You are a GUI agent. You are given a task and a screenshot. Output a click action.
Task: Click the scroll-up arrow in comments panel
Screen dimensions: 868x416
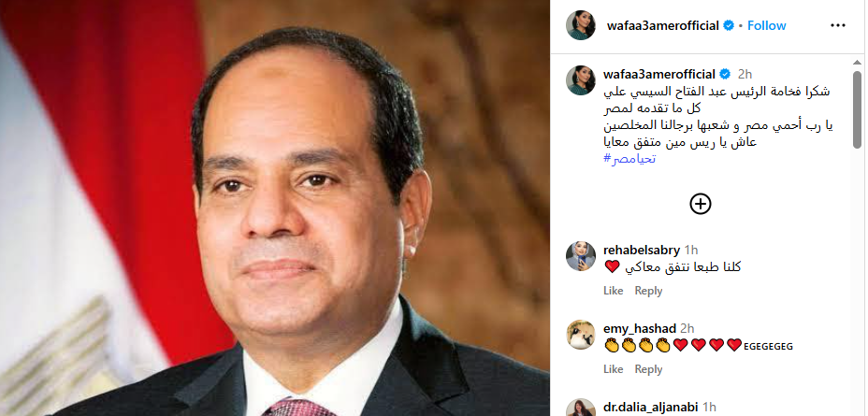click(857, 62)
